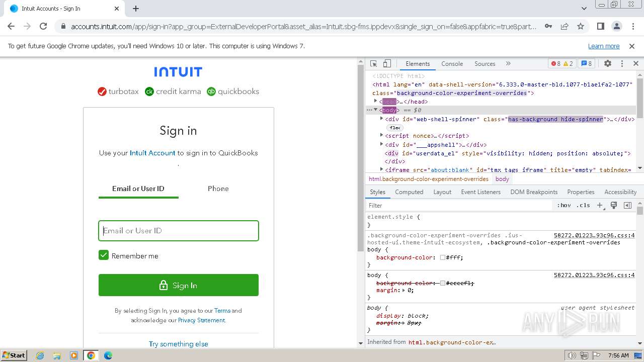This screenshot has width=644, height=362.
Task: Click the #eceef1 background color swatch
Action: click(443, 283)
